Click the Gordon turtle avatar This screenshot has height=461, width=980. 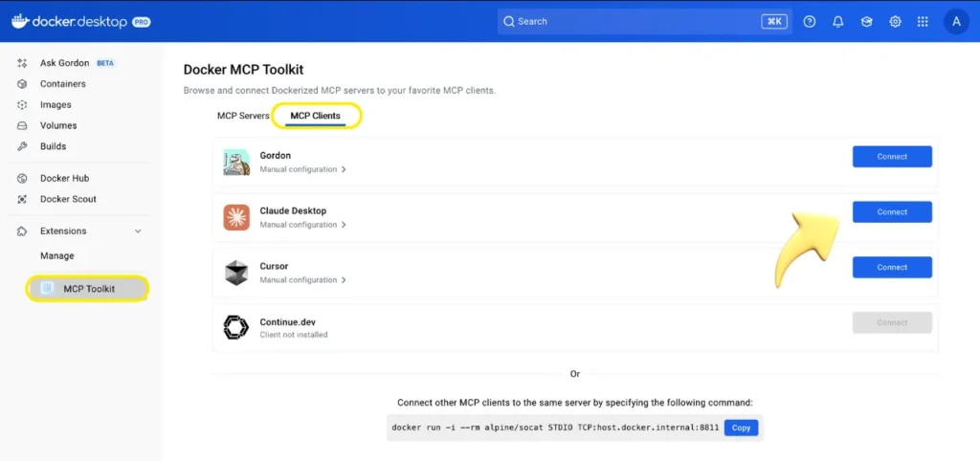click(x=236, y=163)
